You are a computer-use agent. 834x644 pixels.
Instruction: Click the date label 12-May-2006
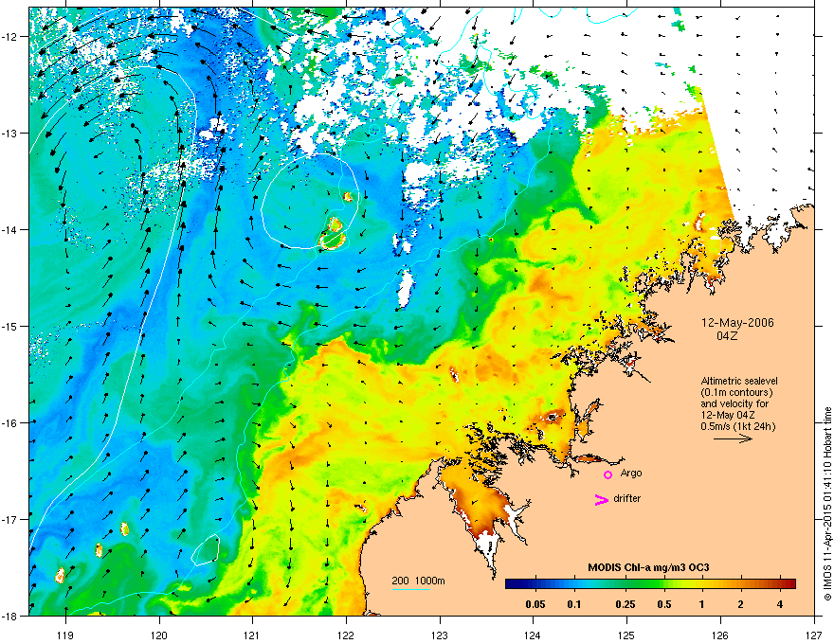[737, 323]
